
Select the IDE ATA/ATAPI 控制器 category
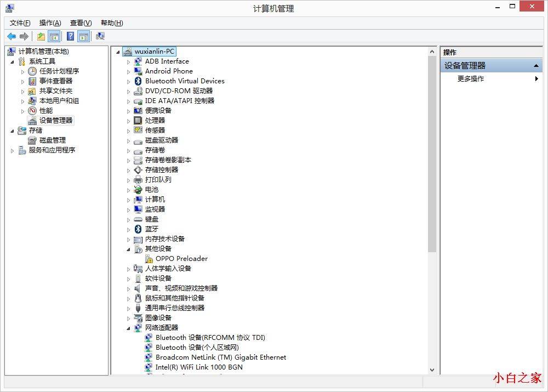pos(180,101)
